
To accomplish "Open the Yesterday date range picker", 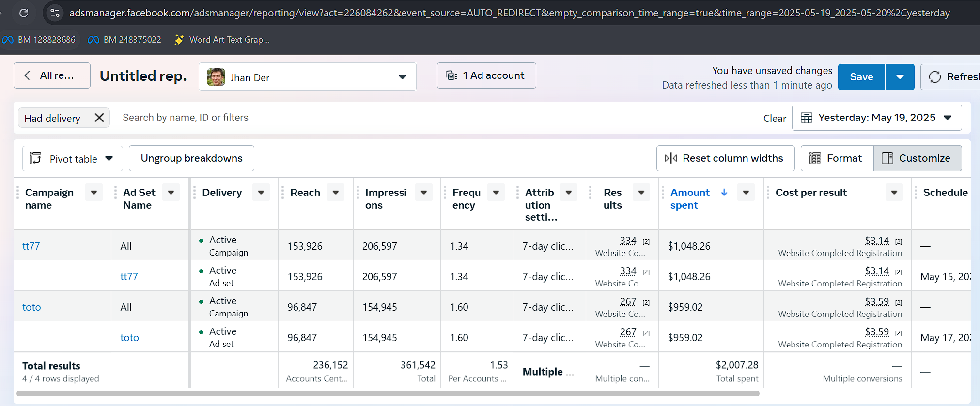I will pos(876,118).
